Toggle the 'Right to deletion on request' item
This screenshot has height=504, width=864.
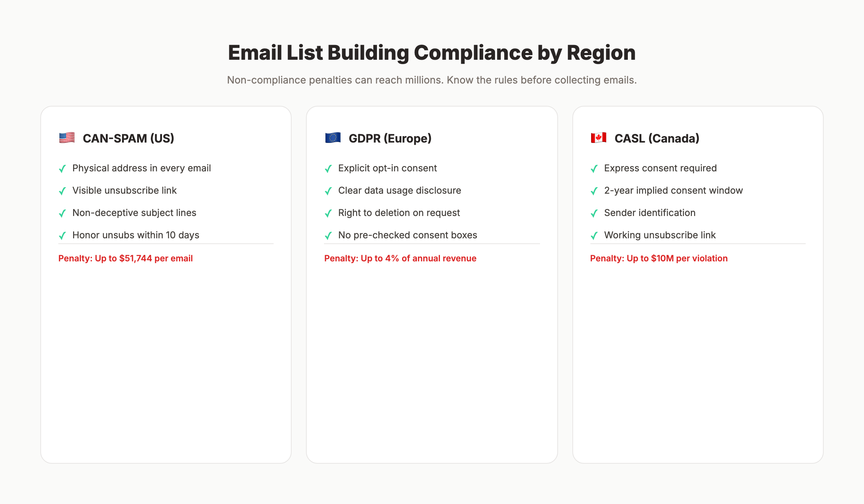(399, 212)
